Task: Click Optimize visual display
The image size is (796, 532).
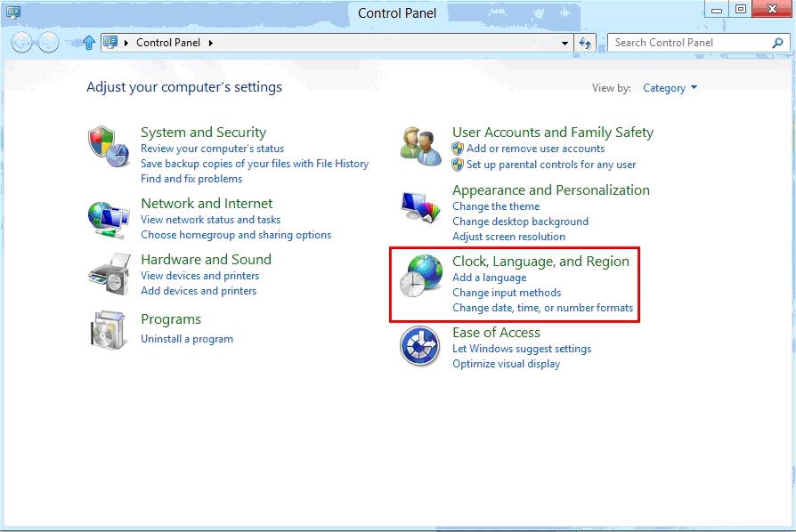Action: 506,364
